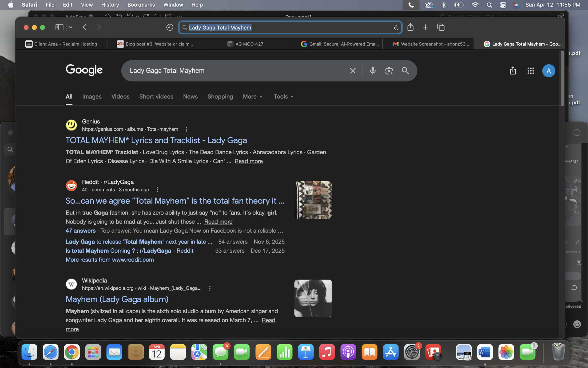Click the Reddit result thumbnail image
Viewport: 588px width, 368px height.
click(x=313, y=200)
